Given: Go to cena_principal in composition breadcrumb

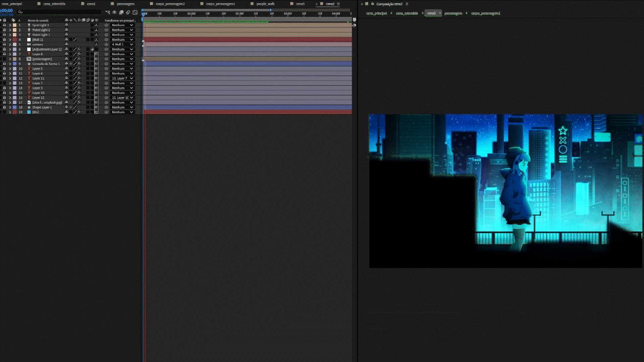Looking at the screenshot, I should coord(376,13).
